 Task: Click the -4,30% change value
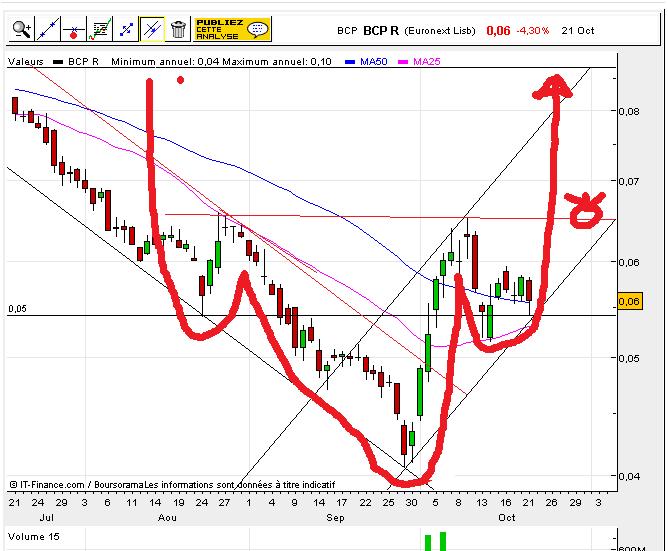point(533,31)
